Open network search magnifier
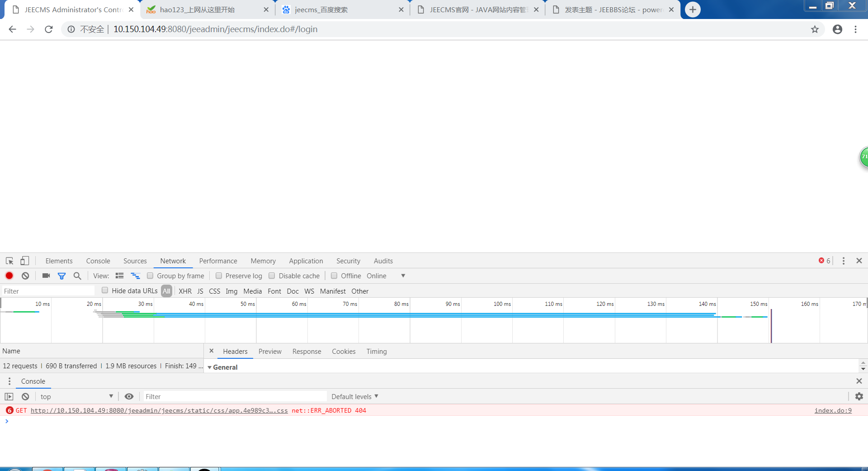 77,276
